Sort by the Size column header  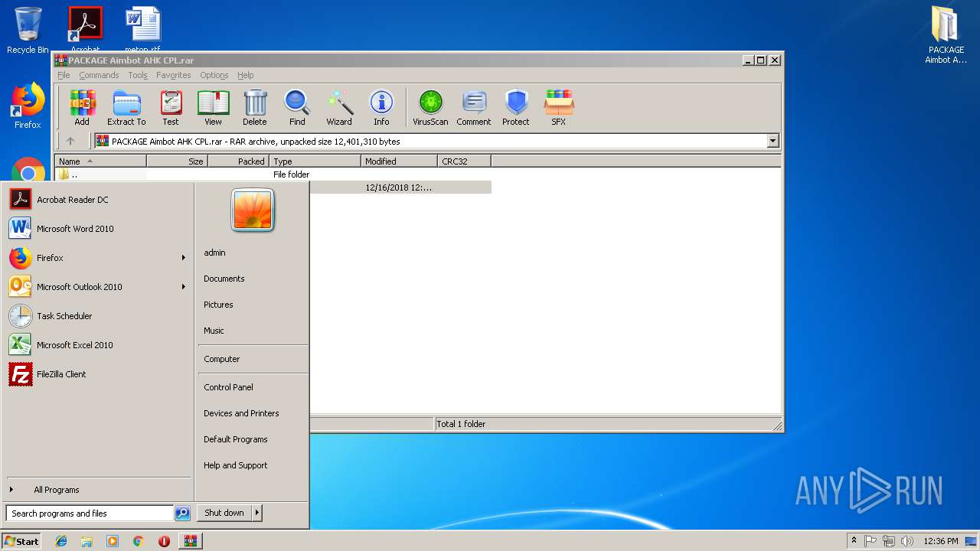177,161
